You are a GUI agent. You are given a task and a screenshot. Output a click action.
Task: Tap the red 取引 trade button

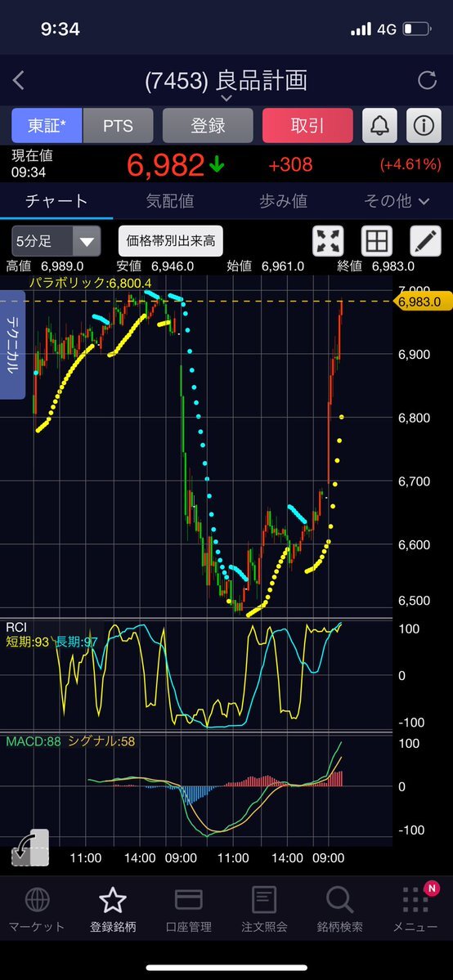click(x=307, y=126)
